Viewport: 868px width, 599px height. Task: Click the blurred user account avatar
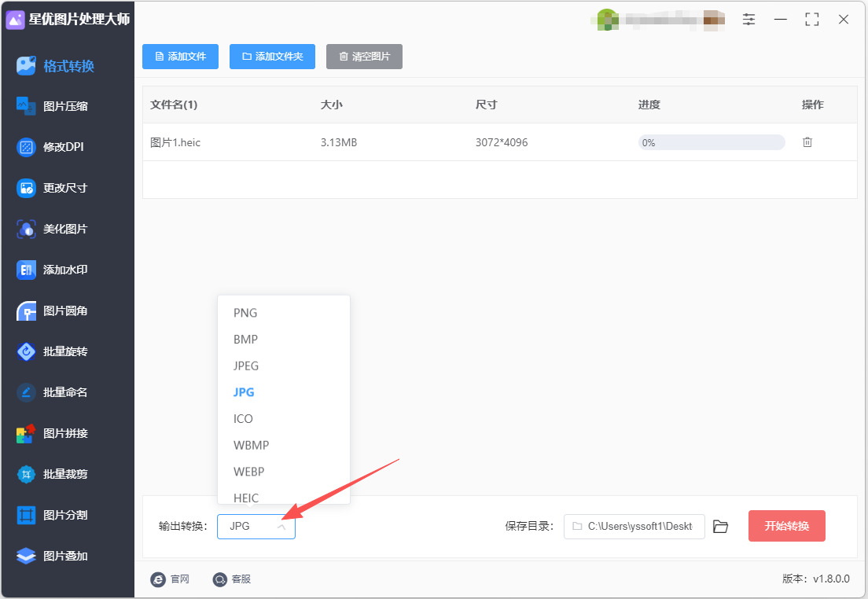pos(607,20)
